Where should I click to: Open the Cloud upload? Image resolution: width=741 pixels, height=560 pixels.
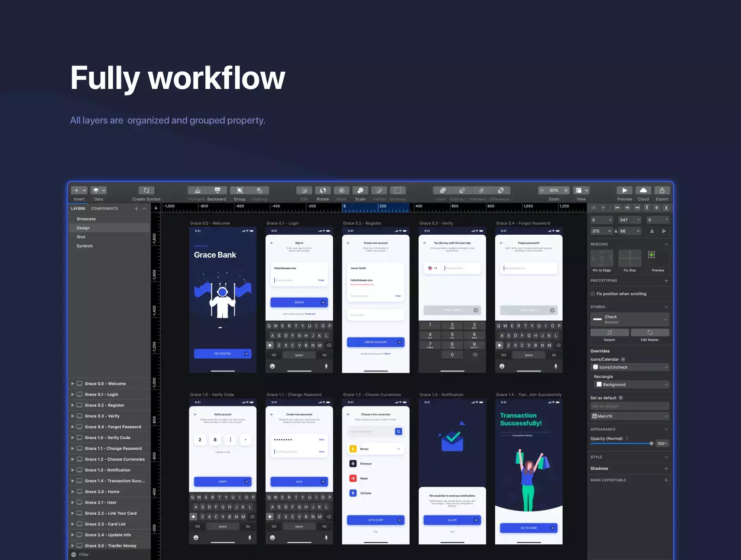[643, 190]
